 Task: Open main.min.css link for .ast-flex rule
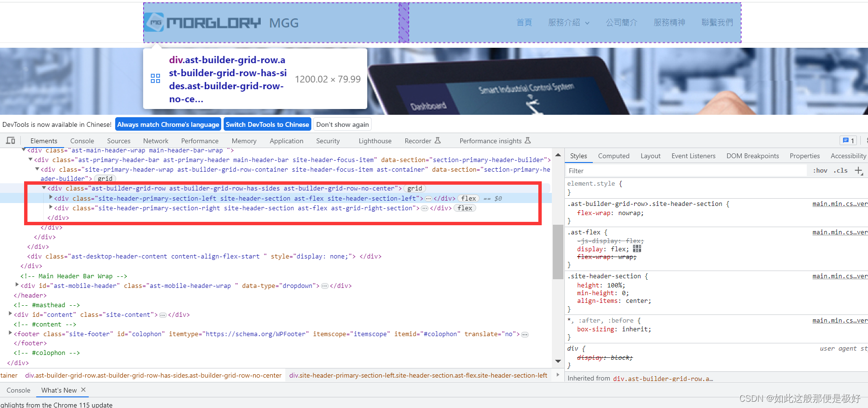point(840,232)
